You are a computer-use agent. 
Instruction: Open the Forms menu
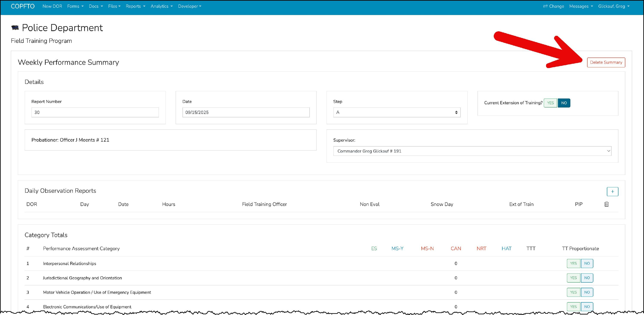click(75, 6)
